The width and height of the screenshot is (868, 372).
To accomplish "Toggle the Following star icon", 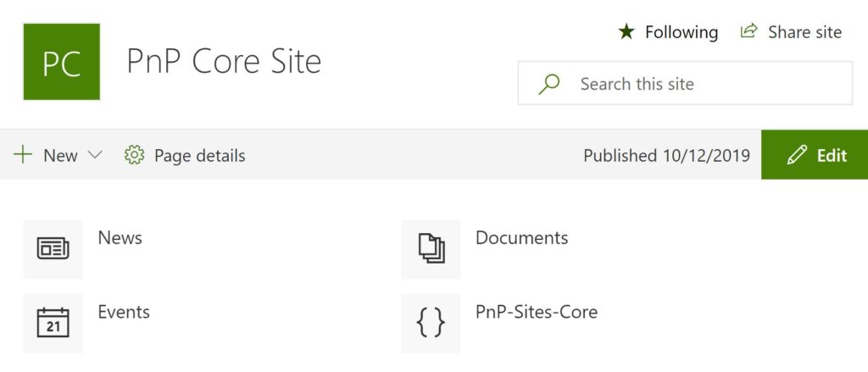I will point(626,32).
